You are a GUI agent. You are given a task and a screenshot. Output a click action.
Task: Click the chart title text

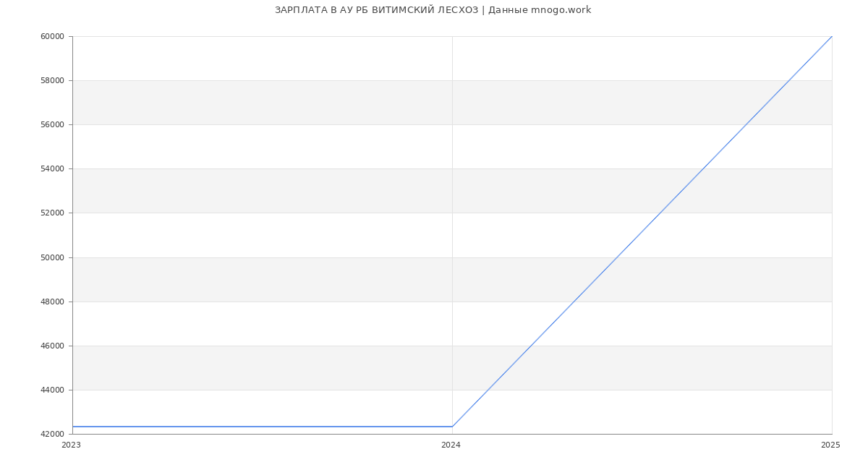click(x=433, y=10)
